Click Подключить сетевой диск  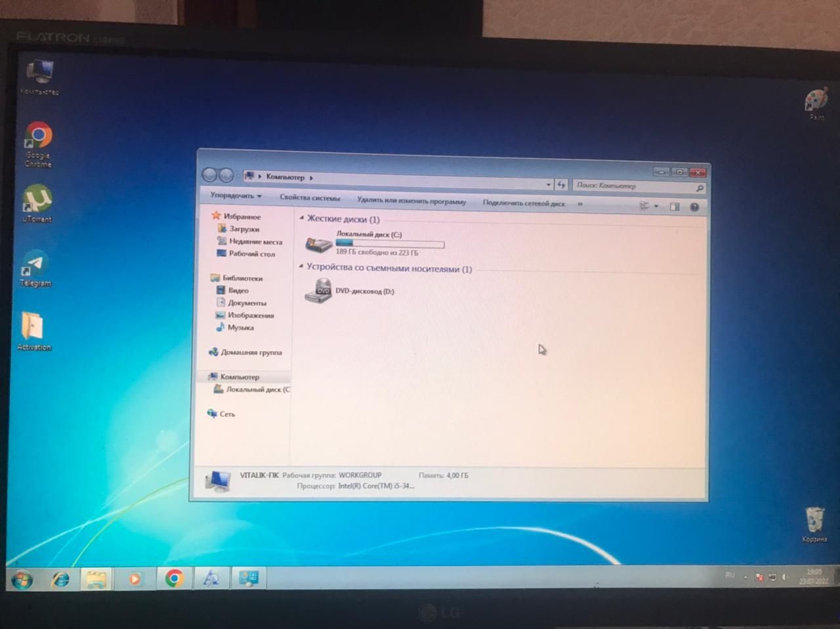(x=524, y=203)
